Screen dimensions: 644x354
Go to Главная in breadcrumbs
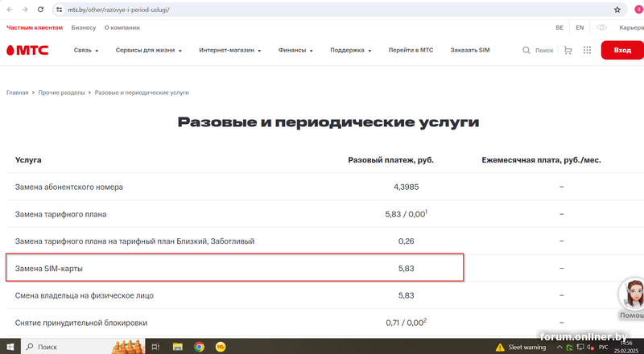(x=18, y=93)
